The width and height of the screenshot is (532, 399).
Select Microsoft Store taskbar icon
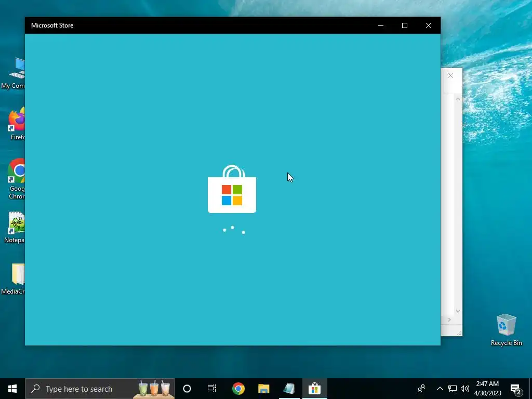[314, 389]
